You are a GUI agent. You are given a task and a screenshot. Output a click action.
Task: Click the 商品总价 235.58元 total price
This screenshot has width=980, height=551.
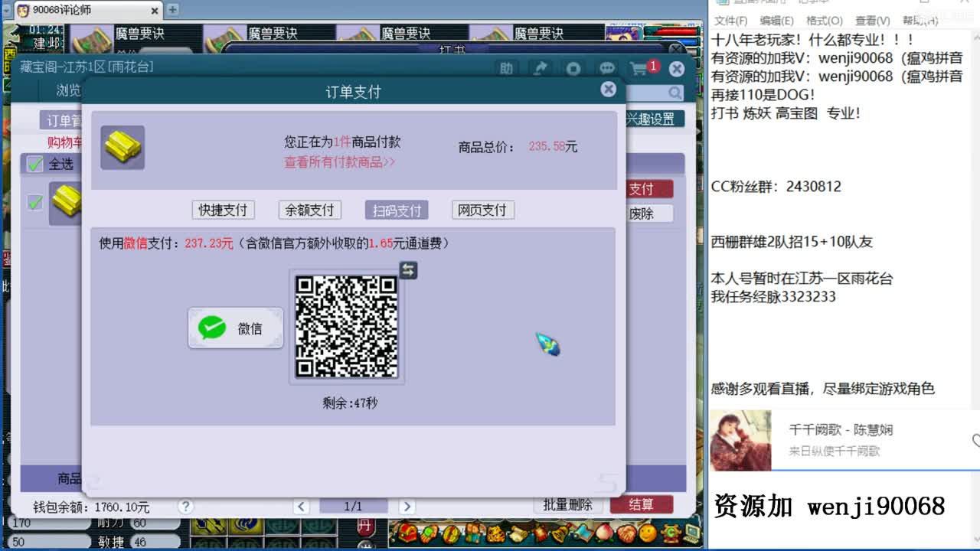pyautogui.click(x=518, y=147)
